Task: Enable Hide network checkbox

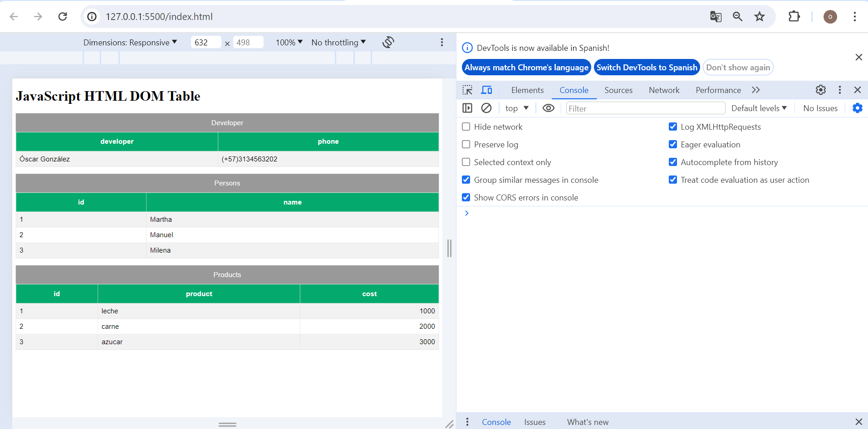Action: pos(466,127)
